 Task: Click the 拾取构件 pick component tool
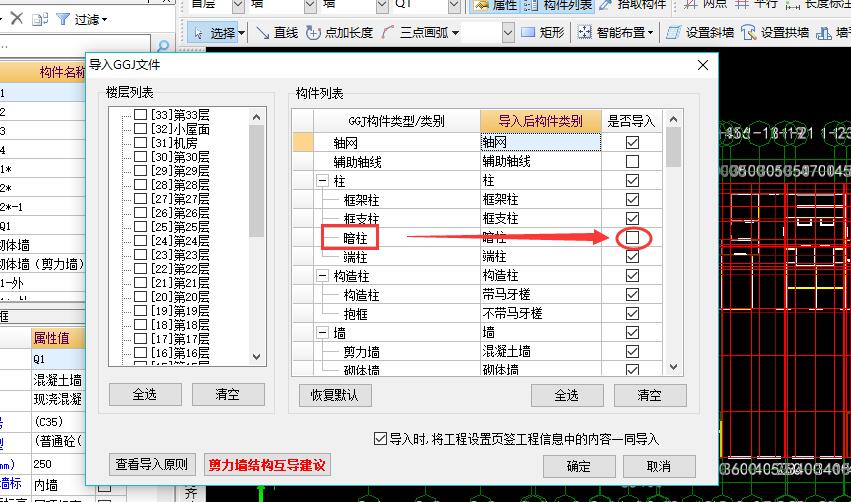pos(633,5)
